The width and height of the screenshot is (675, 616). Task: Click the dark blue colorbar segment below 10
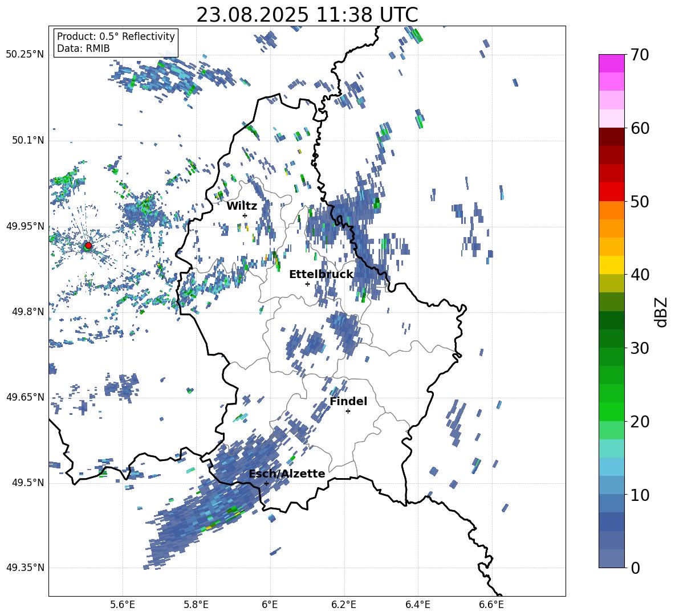coord(611,521)
